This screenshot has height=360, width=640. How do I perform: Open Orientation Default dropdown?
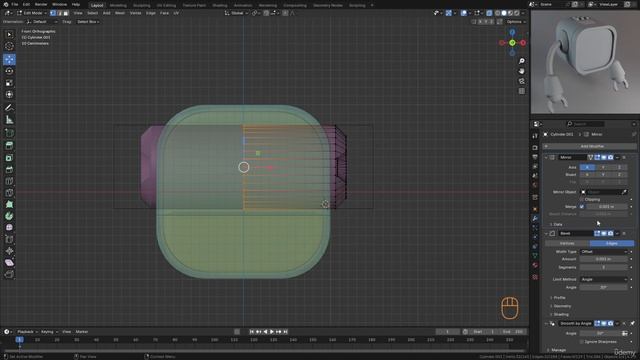pyautogui.click(x=42, y=22)
